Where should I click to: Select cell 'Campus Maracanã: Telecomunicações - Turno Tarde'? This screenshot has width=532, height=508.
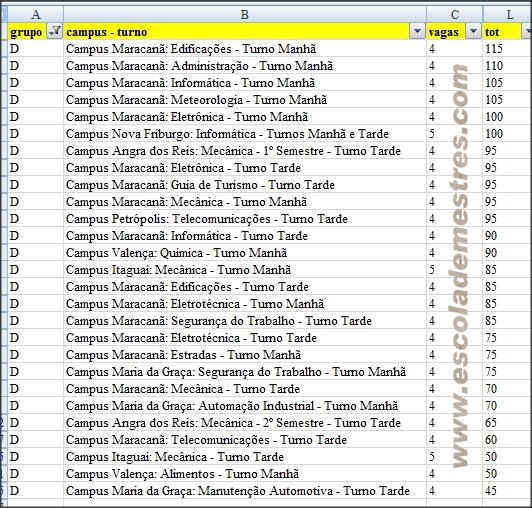click(x=245, y=440)
